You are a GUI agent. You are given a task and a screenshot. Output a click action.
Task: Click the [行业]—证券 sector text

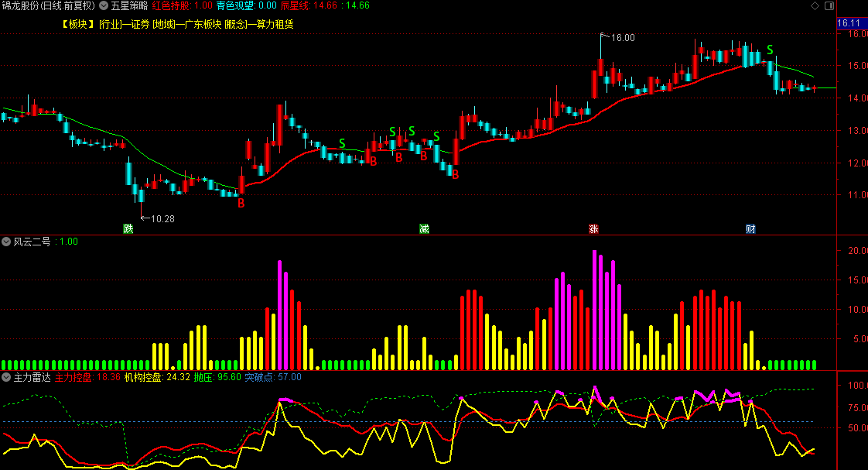[x=125, y=24]
